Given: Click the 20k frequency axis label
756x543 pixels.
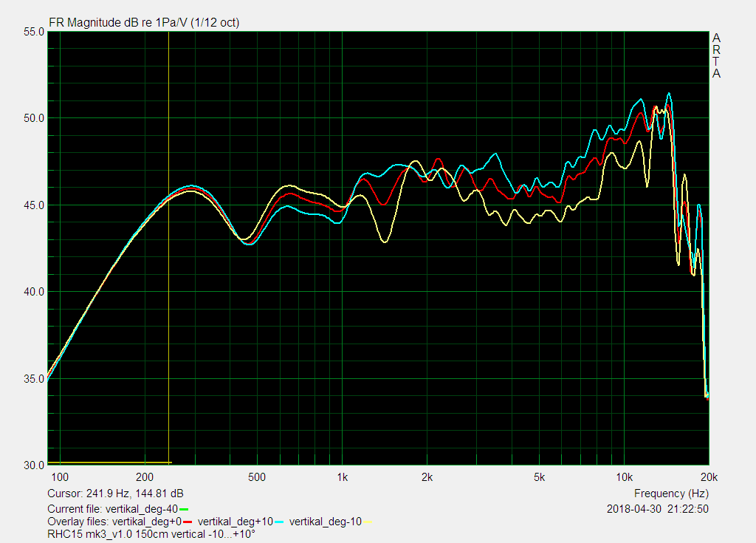Looking at the screenshot, I should tap(709, 477).
